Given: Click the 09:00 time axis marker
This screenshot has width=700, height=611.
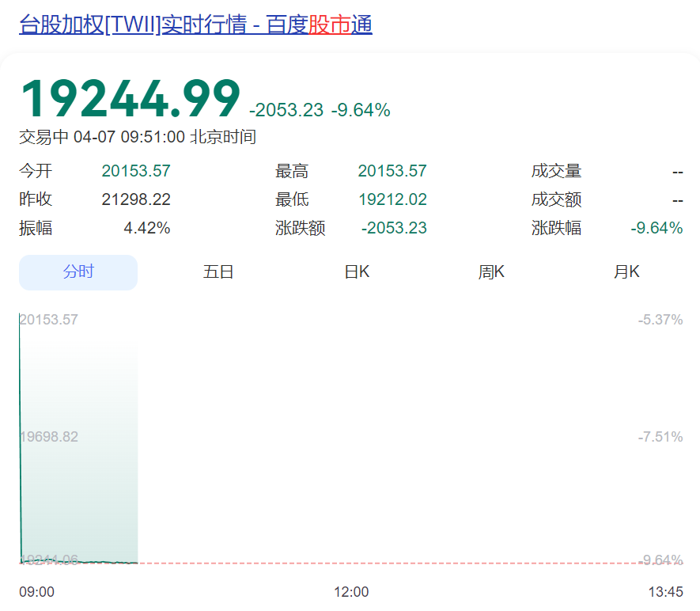Looking at the screenshot, I should coord(37,592).
